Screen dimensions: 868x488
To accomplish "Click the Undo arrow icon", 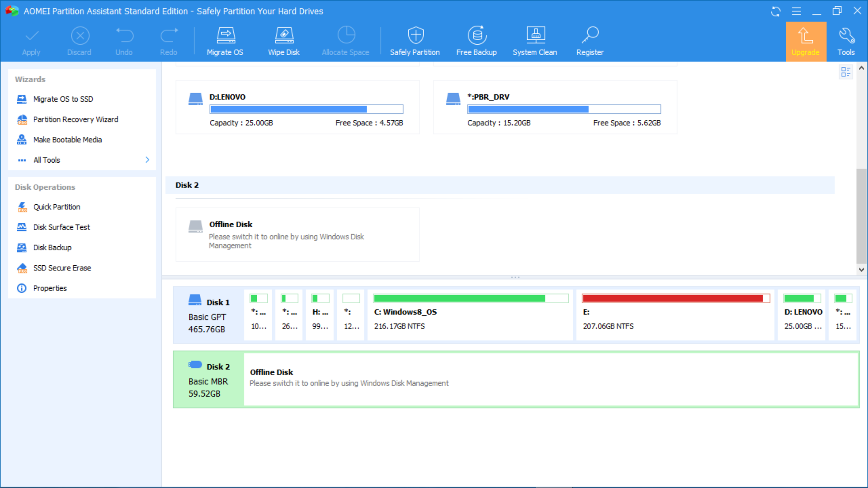I will pos(124,35).
